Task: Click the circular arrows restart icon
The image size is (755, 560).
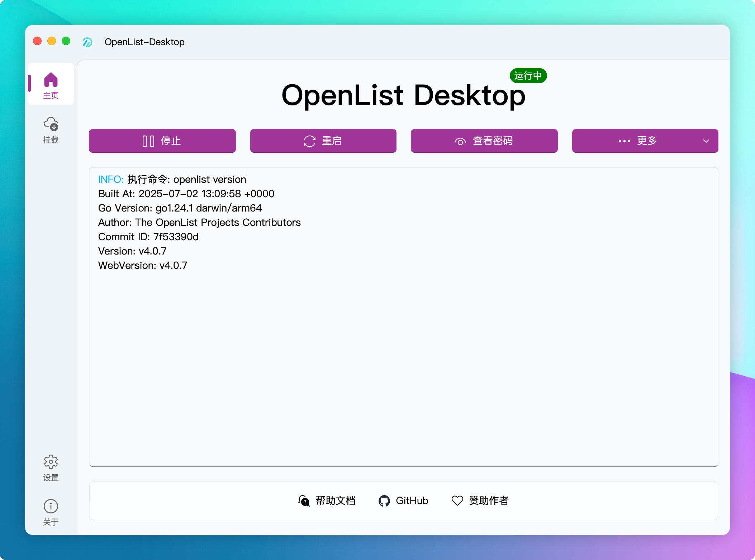Action: click(310, 141)
